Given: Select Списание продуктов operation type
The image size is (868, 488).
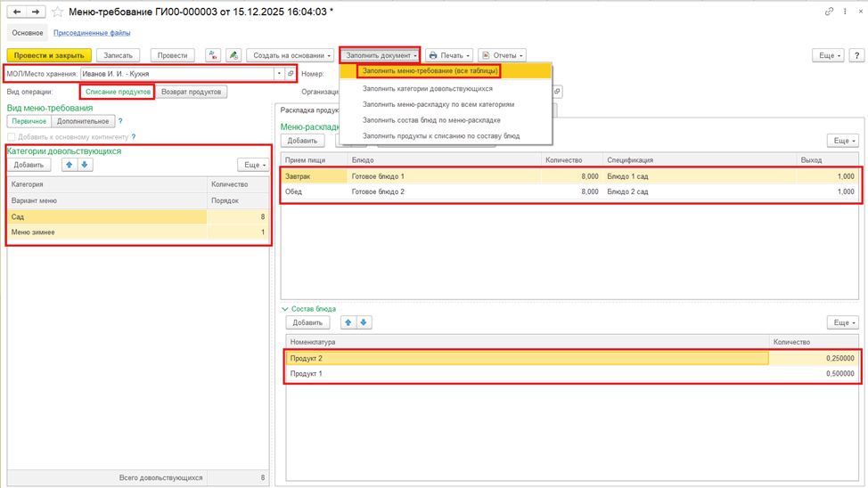Looking at the screenshot, I should (118, 92).
